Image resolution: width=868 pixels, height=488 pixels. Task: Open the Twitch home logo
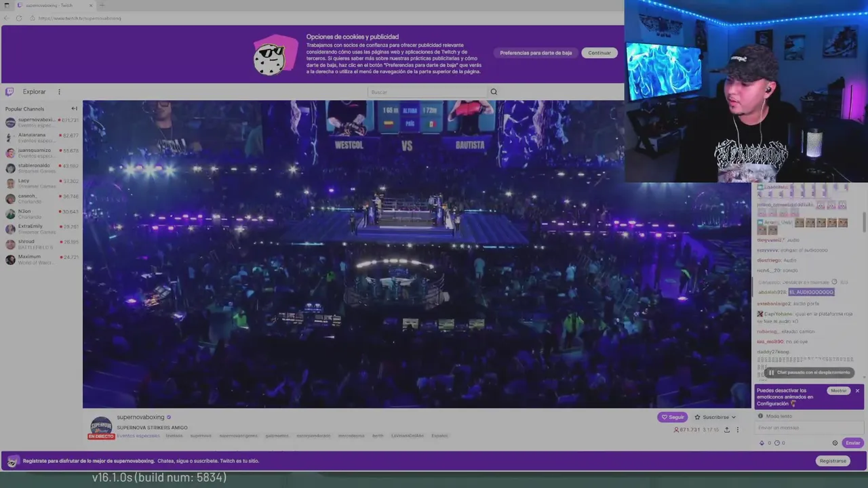[9, 91]
